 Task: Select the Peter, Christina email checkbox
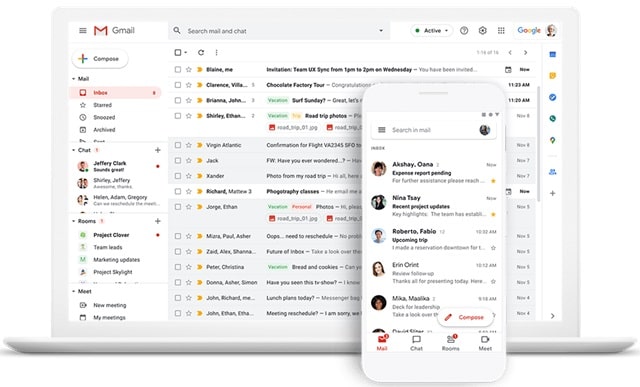tap(178, 267)
